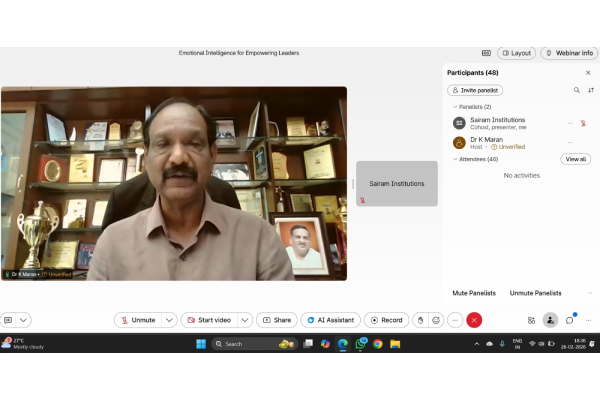Open Webinar info

(x=569, y=53)
